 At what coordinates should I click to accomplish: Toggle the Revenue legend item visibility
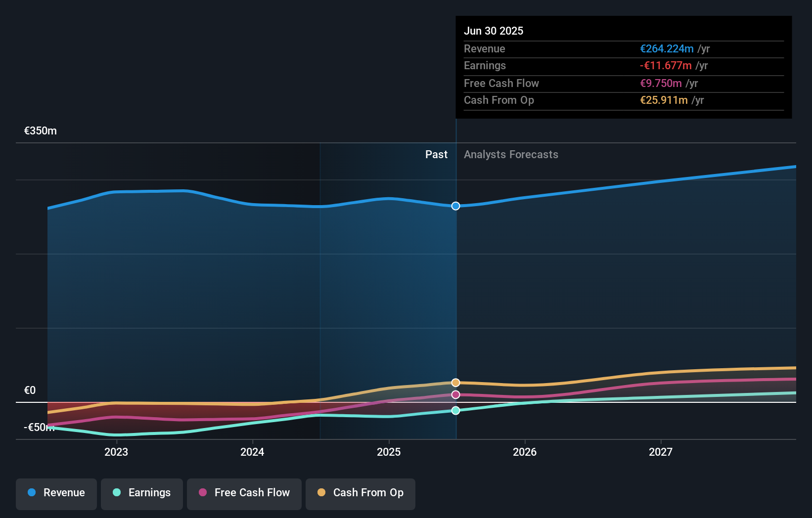click(56, 493)
